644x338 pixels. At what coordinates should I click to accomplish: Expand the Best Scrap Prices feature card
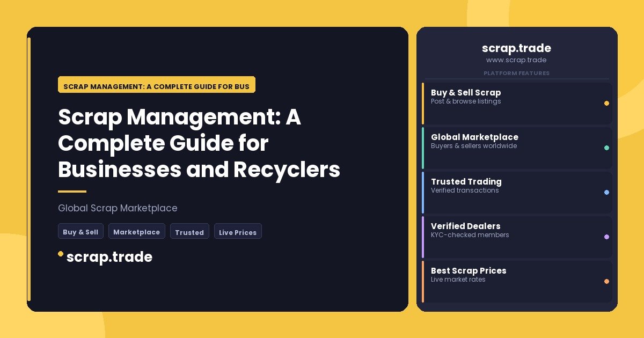pyautogui.click(x=517, y=281)
